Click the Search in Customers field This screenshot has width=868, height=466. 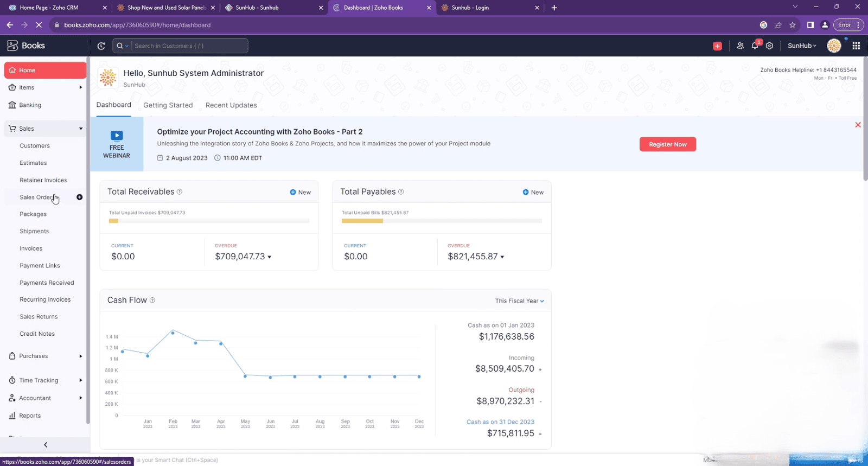point(190,46)
